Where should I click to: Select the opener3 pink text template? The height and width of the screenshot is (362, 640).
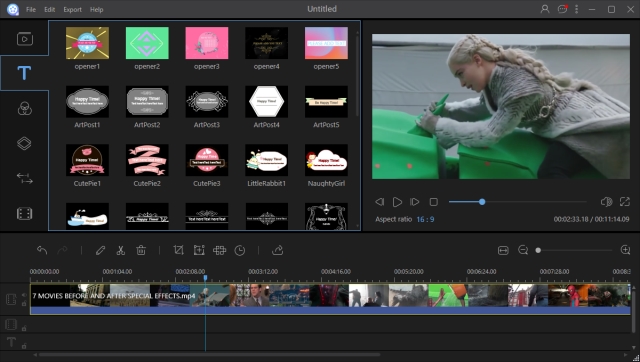coord(207,43)
